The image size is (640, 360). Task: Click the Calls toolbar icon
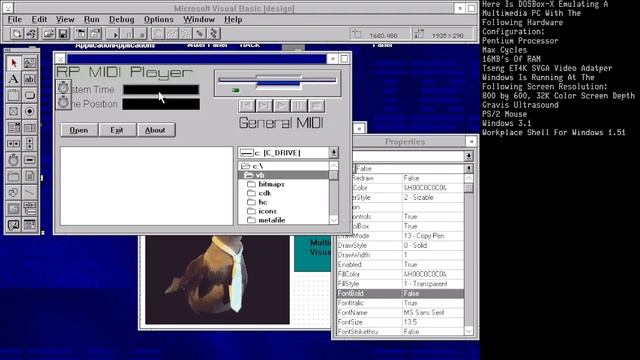(186, 33)
